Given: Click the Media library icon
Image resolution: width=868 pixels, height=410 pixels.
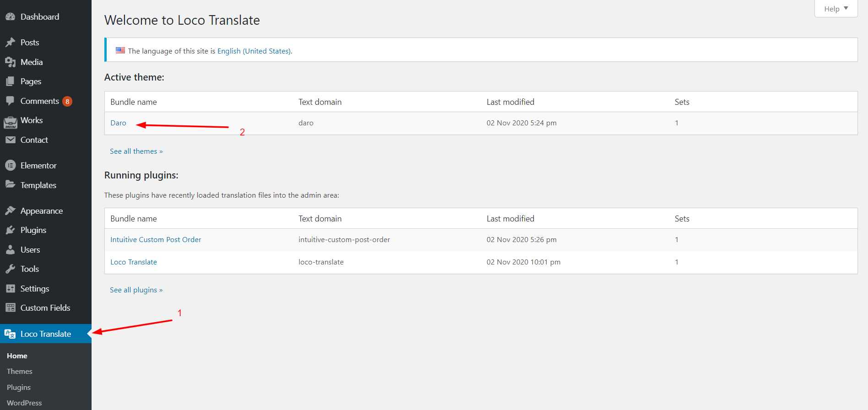Looking at the screenshot, I should coord(10,62).
